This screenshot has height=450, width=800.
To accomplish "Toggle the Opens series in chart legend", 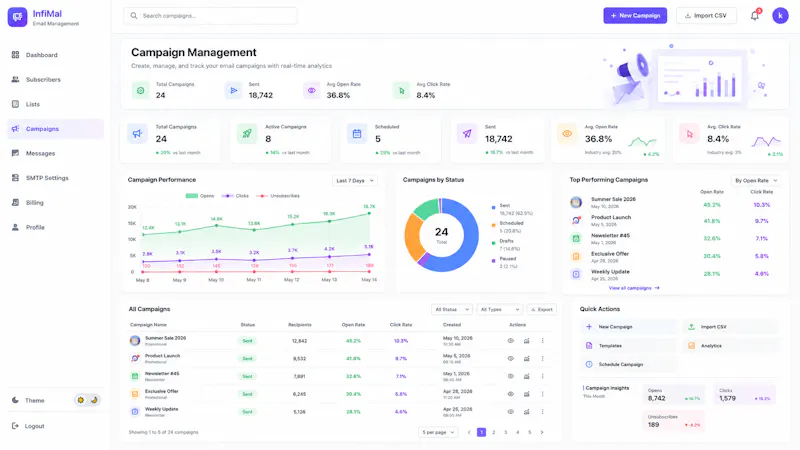I will point(200,196).
